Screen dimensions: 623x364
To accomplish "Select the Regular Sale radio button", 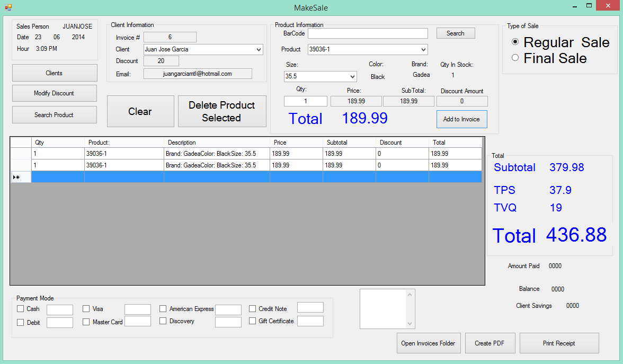I will 515,42.
